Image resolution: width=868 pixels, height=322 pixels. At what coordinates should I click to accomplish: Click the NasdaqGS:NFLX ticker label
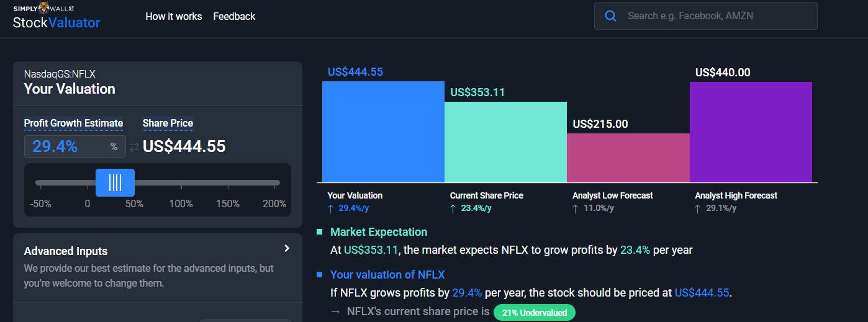[60, 74]
